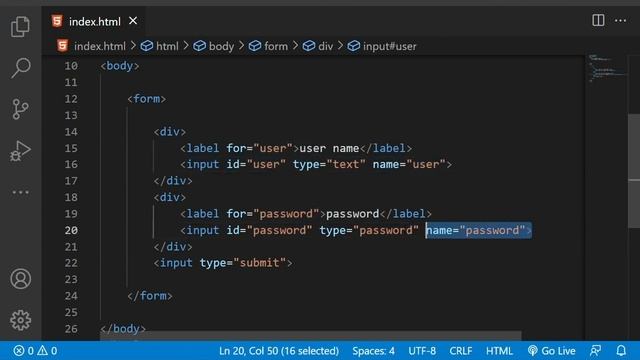The image size is (640, 360).
Task: Click line number 12 in gutter
Action: click(71, 99)
